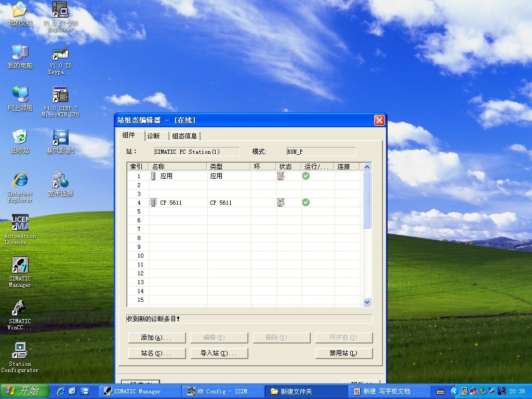Screen dimensions: 532x399
Task: Click the taskbar clock showing 20:38
Action: pyautogui.click(x=517, y=392)
